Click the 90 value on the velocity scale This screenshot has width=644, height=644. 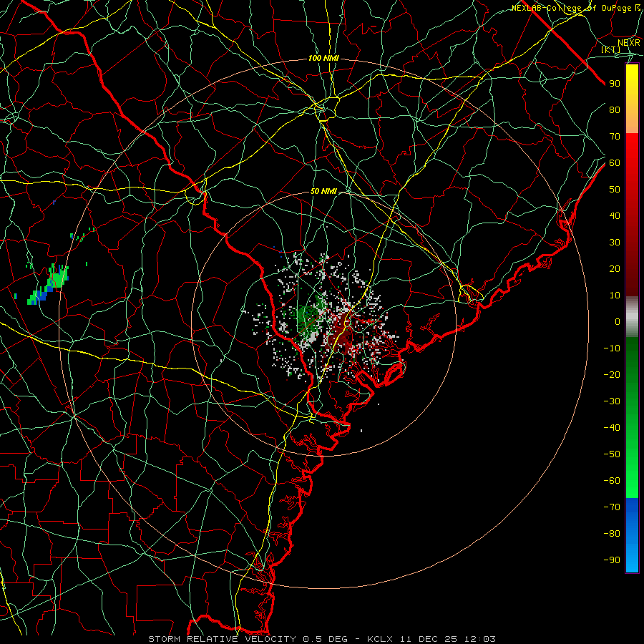tap(615, 84)
